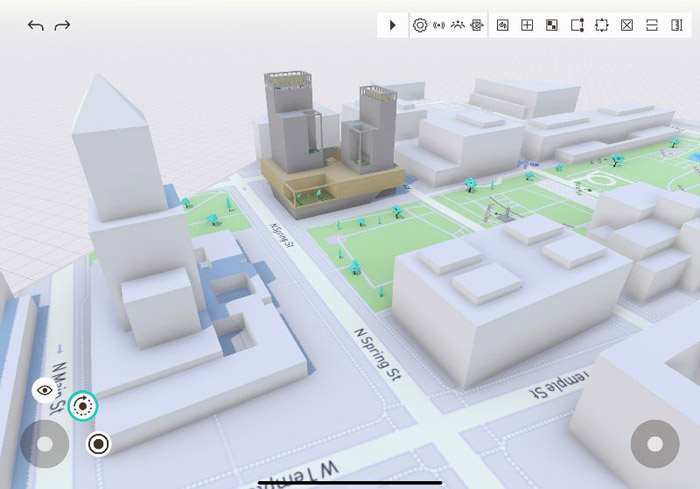The width and height of the screenshot is (700, 489).
Task: Click the square with corner dots icon
Action: pos(577,25)
